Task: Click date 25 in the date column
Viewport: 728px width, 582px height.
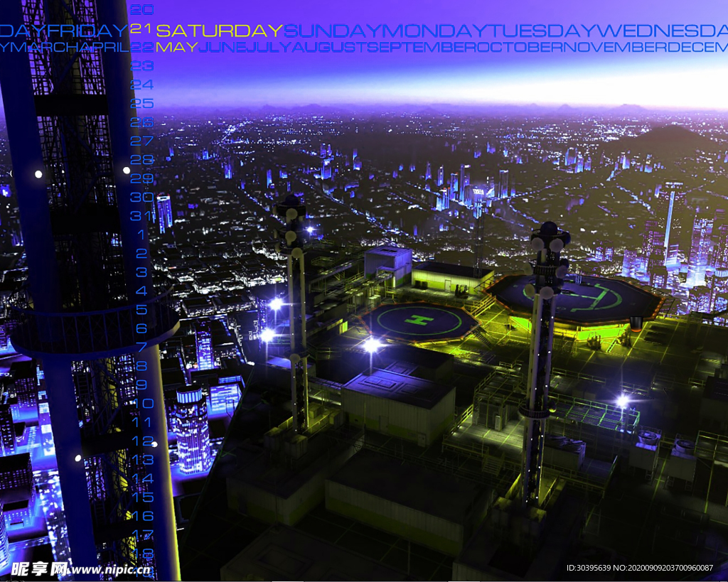Action: point(142,103)
